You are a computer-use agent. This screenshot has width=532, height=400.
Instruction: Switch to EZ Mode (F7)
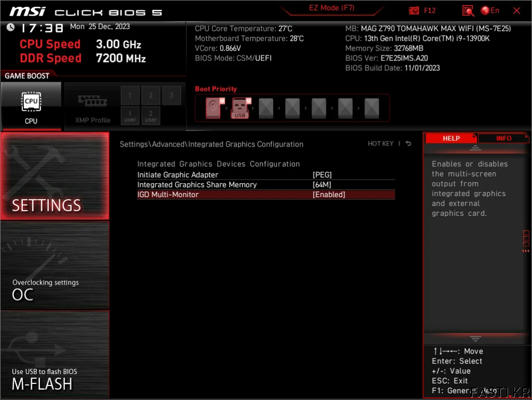click(x=331, y=8)
